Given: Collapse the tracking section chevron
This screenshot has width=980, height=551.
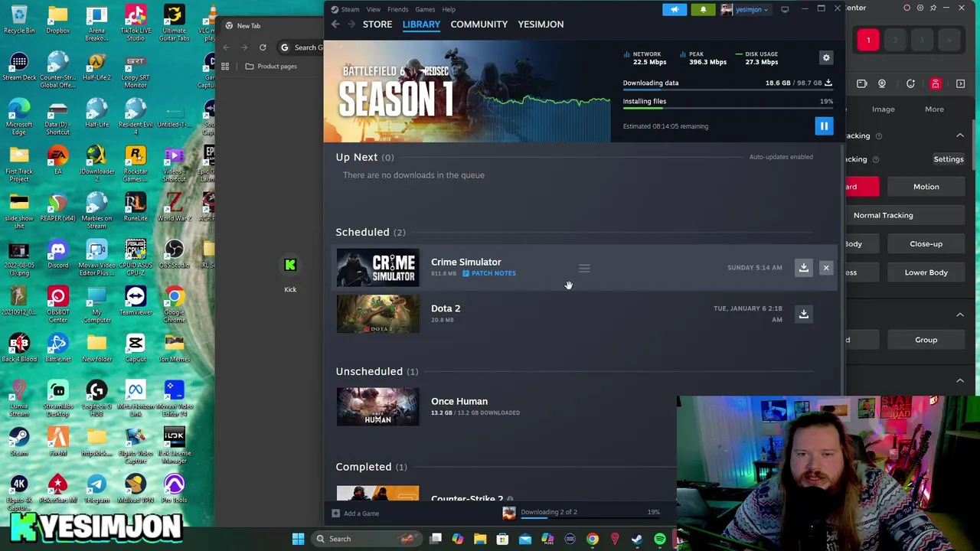Looking at the screenshot, I should click(x=960, y=135).
